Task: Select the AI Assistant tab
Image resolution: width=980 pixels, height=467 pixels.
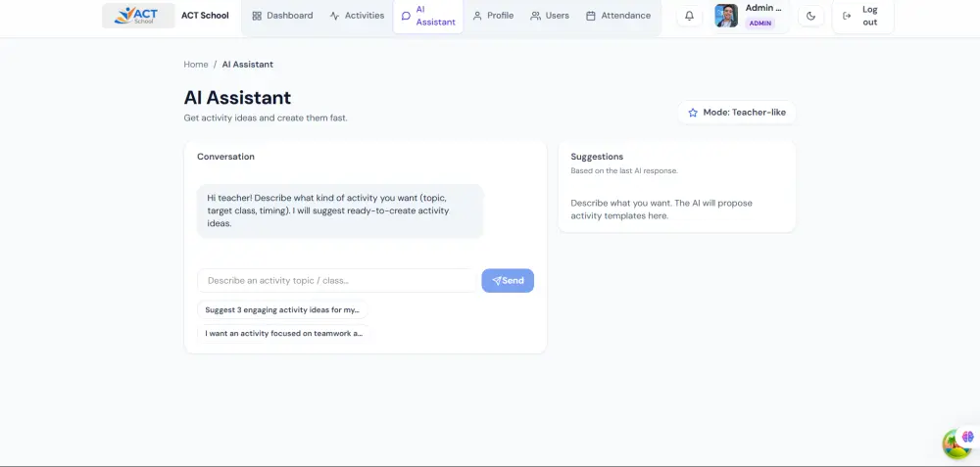Action: [x=428, y=16]
